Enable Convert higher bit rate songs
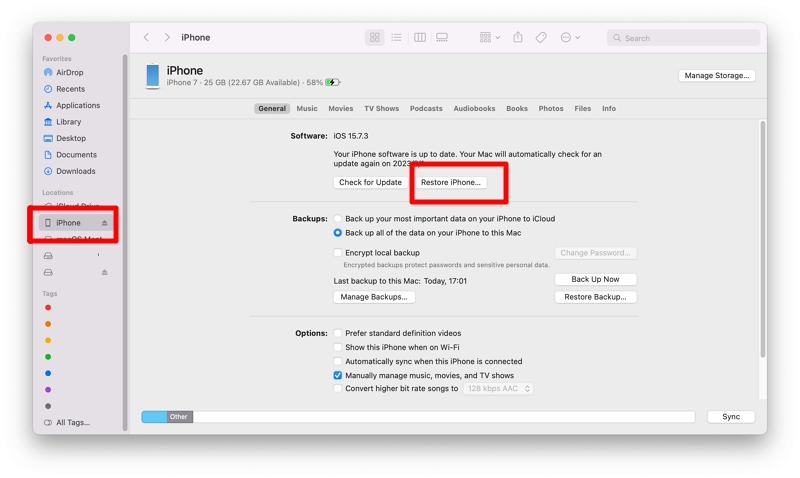The image size is (800, 478). tap(338, 388)
